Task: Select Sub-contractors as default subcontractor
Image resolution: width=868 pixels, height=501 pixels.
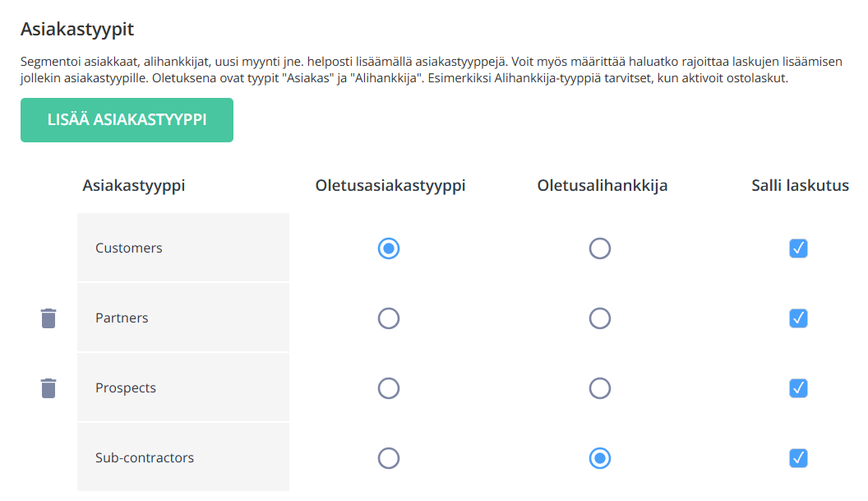Action: click(600, 458)
